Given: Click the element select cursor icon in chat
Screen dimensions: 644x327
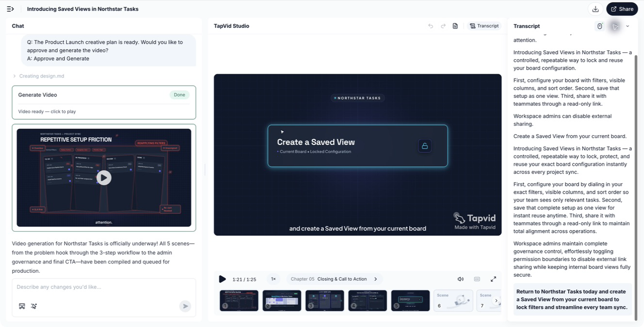Looking at the screenshot, I should 34,306.
